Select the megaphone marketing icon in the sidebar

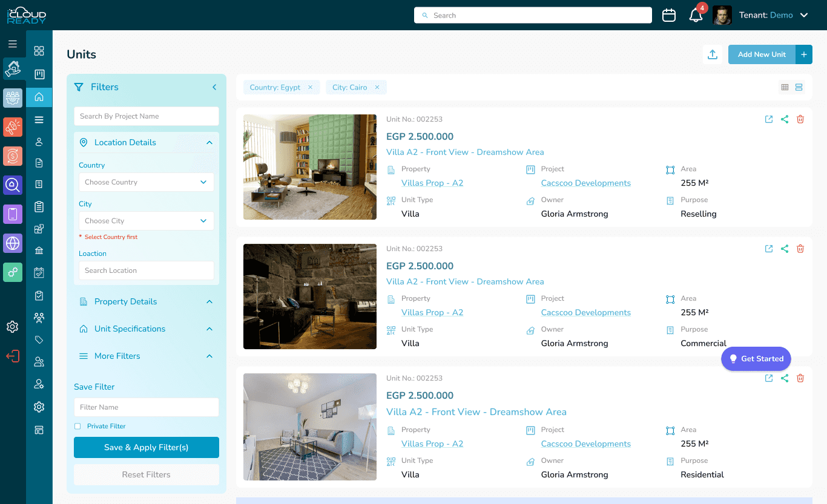pyautogui.click(x=12, y=127)
